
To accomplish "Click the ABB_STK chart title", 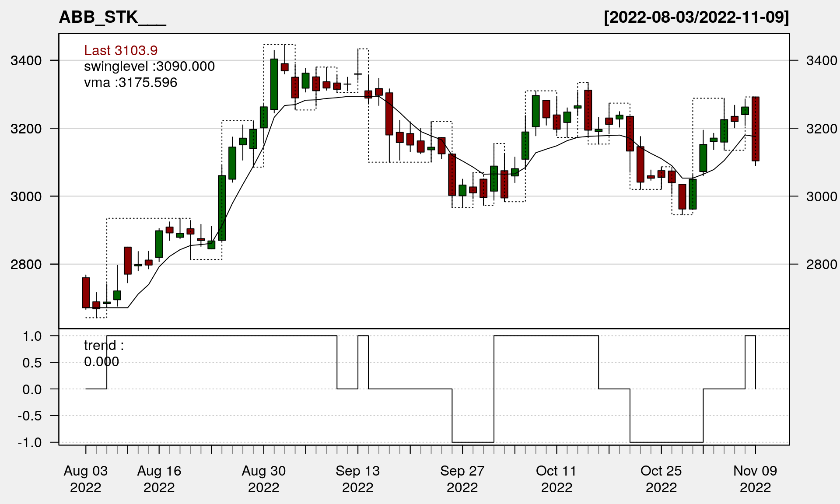I will click(112, 17).
